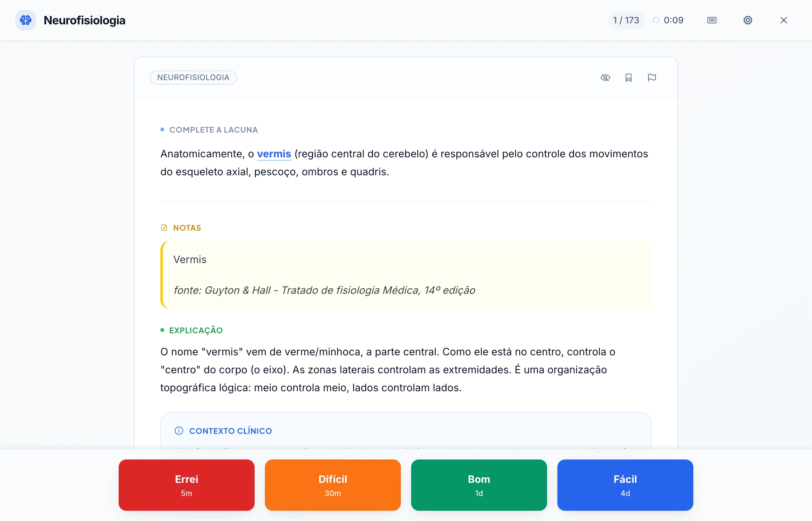Bookmark this flashcard
Screen dimensions: 812x521
(629, 78)
